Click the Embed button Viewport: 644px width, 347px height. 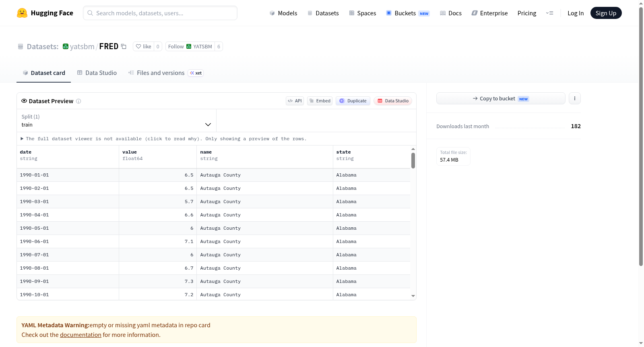click(x=320, y=101)
